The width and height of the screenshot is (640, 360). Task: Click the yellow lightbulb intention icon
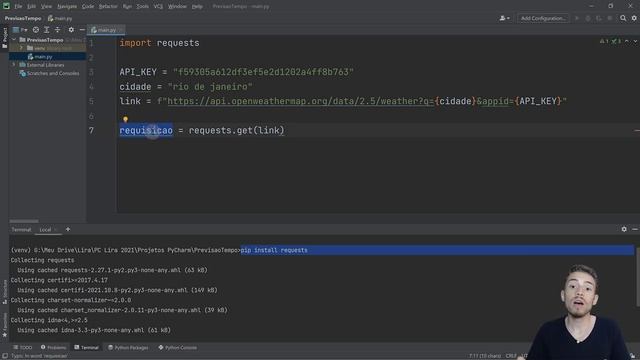[x=125, y=119]
